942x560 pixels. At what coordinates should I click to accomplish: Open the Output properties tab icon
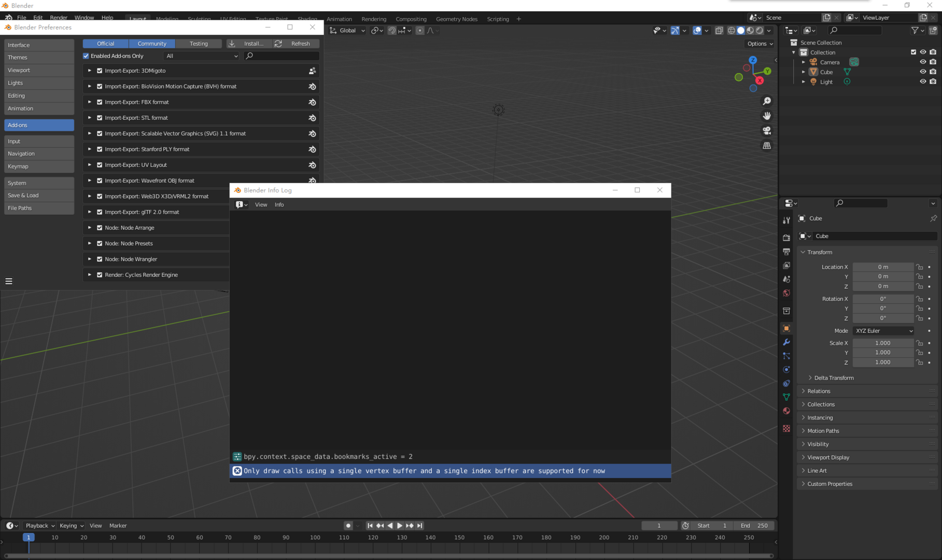point(786,251)
